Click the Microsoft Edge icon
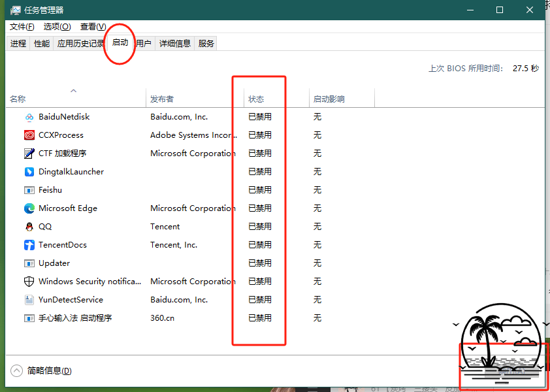This screenshot has width=550, height=392. [x=29, y=208]
